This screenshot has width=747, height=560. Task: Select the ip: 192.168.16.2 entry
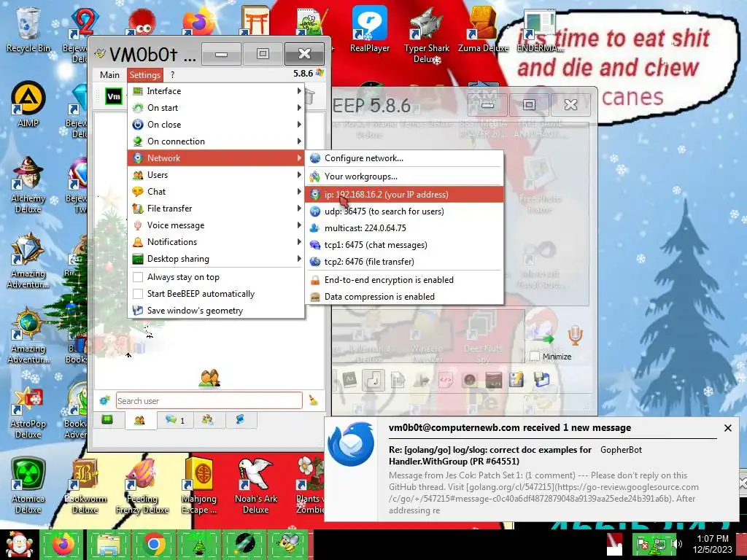tap(404, 194)
